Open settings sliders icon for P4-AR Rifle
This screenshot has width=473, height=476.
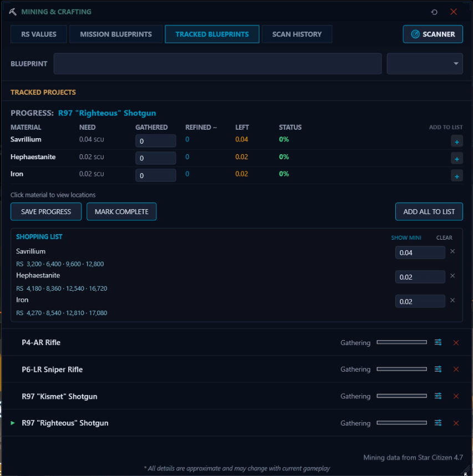coord(438,342)
